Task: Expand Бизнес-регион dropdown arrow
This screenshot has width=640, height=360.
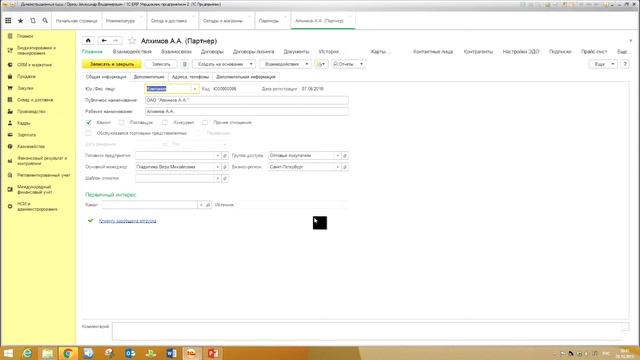Action: (x=338, y=167)
